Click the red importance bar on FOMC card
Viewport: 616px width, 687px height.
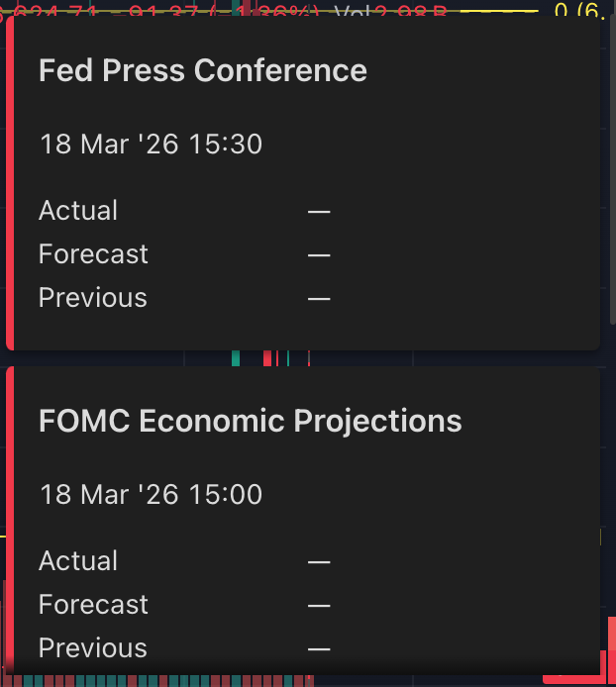click(x=9, y=525)
